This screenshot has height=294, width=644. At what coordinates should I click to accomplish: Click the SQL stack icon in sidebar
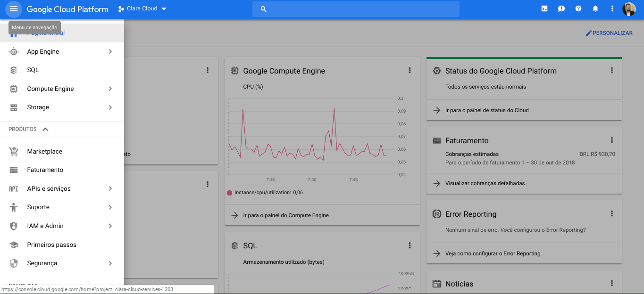(x=14, y=70)
